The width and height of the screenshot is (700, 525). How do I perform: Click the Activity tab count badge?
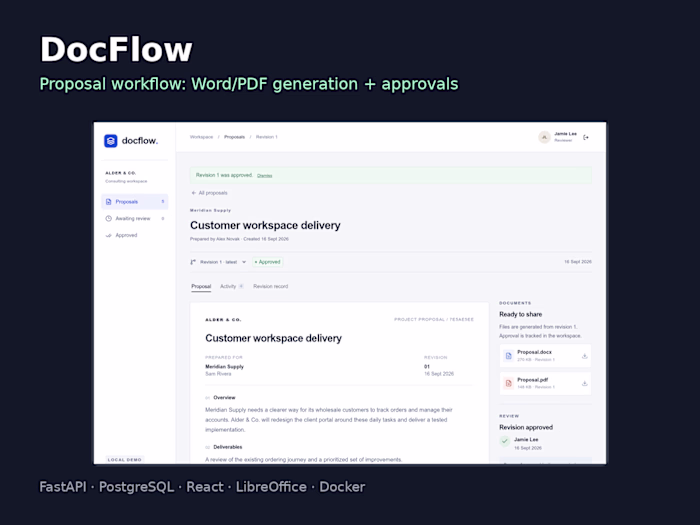tap(241, 286)
